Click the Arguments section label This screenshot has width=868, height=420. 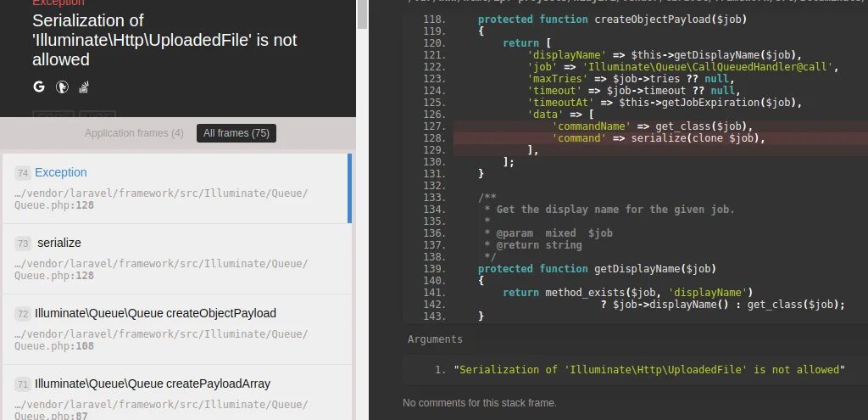point(435,339)
